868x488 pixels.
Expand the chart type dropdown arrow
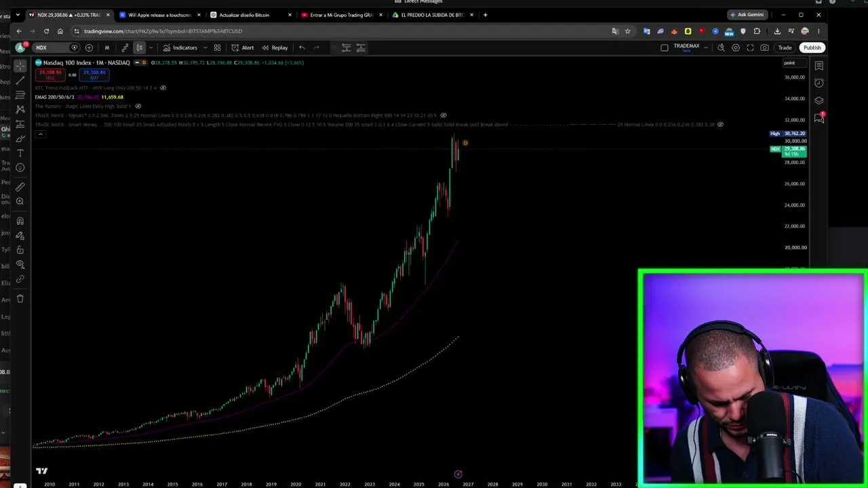click(151, 47)
